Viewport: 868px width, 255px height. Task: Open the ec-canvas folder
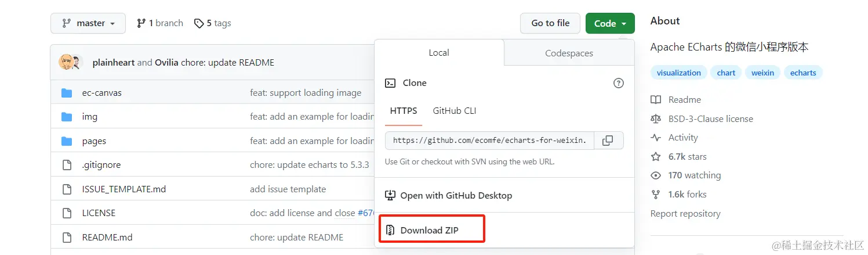(x=102, y=93)
